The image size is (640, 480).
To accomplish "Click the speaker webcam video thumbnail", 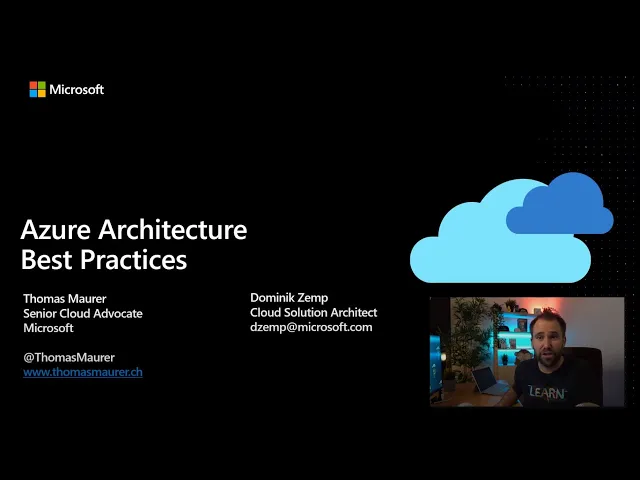I will pos(527,352).
